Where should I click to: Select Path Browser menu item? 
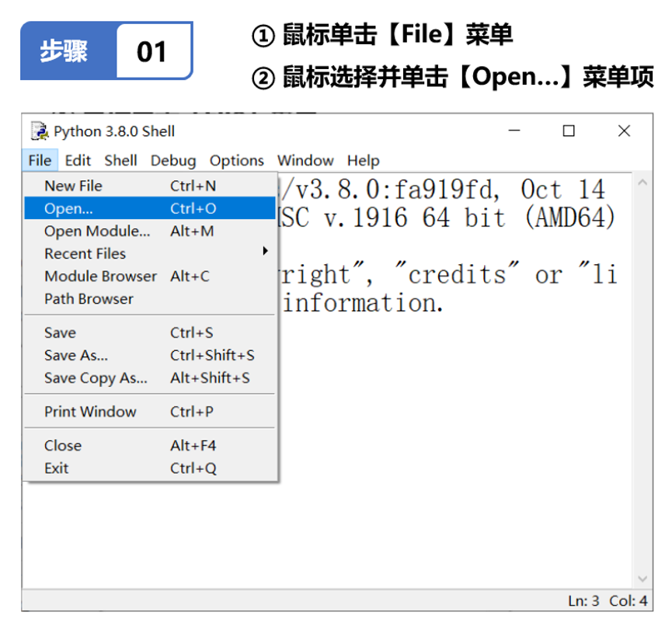click(150, 299)
